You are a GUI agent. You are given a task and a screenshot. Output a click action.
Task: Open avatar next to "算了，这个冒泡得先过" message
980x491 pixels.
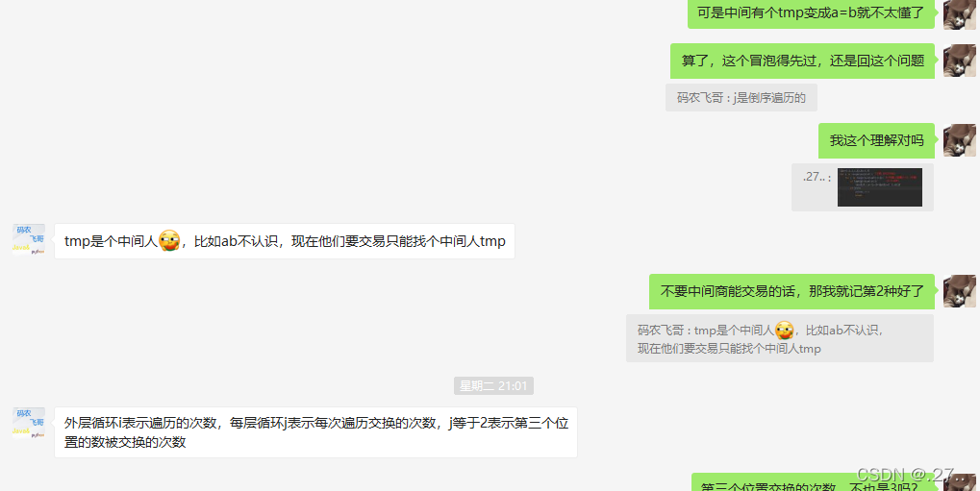960,61
